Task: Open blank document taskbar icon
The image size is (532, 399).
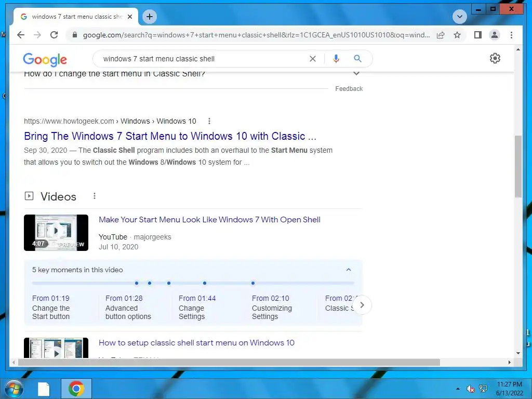Action: (44, 389)
